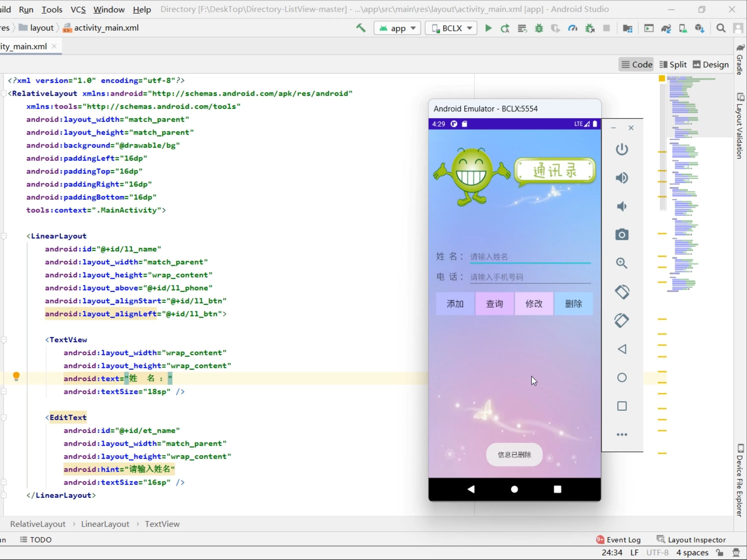Click emulator side panel home circle
Image resolution: width=747 pixels, height=560 pixels.
(x=622, y=378)
